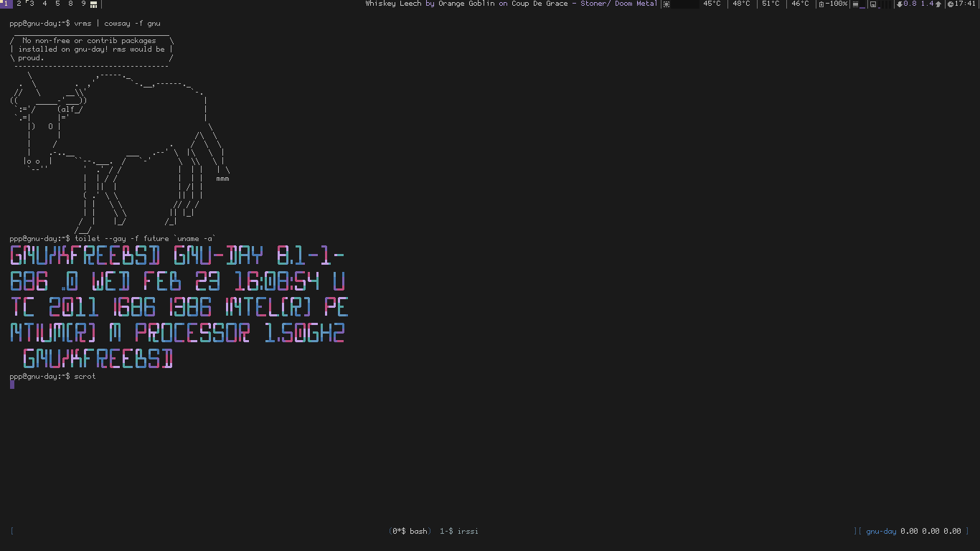
Task: Click the floppy disk usage icon
Action: click(873, 4)
